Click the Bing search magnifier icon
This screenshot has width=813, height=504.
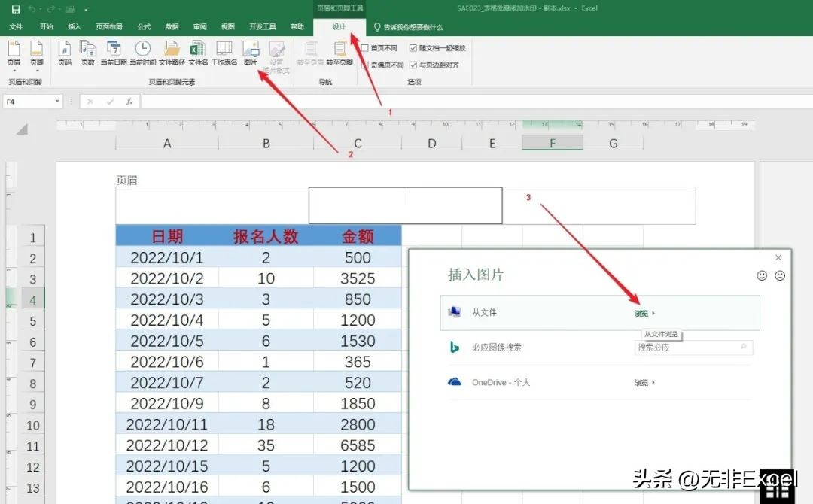(744, 347)
